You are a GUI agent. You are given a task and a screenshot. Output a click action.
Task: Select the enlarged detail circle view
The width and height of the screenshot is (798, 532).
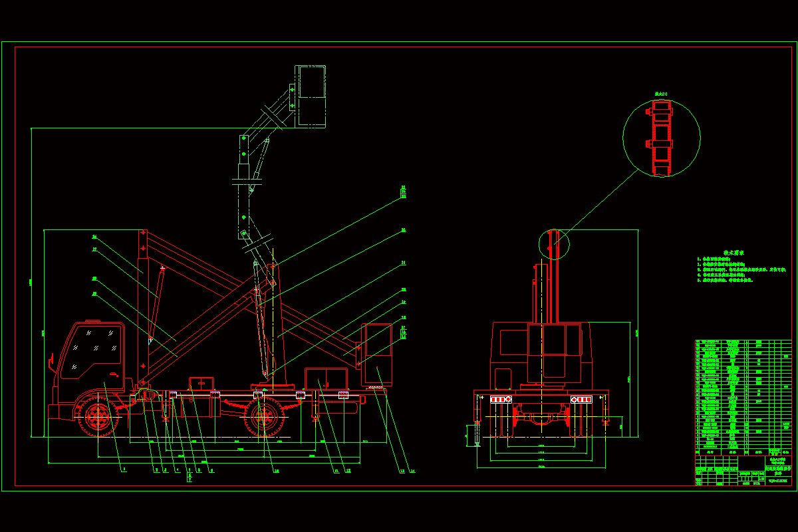(661, 138)
